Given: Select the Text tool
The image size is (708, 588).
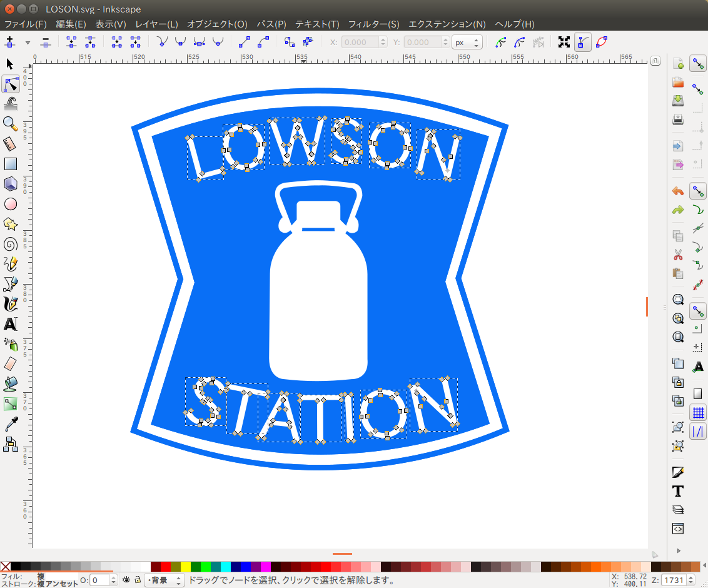Looking at the screenshot, I should [11, 324].
